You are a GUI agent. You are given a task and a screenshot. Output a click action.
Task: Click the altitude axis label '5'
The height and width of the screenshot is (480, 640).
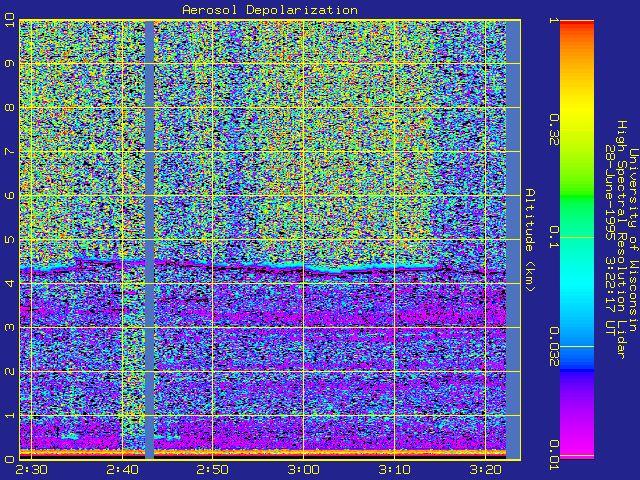point(9,239)
